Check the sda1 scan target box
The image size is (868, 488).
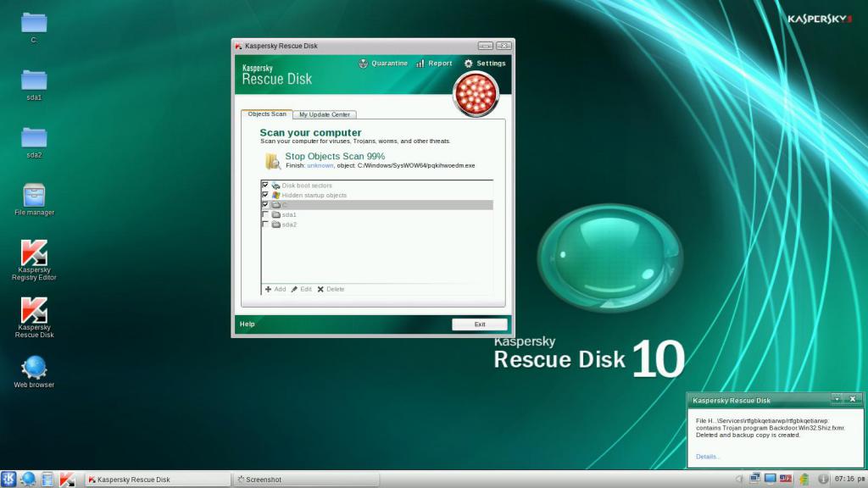[x=265, y=214]
